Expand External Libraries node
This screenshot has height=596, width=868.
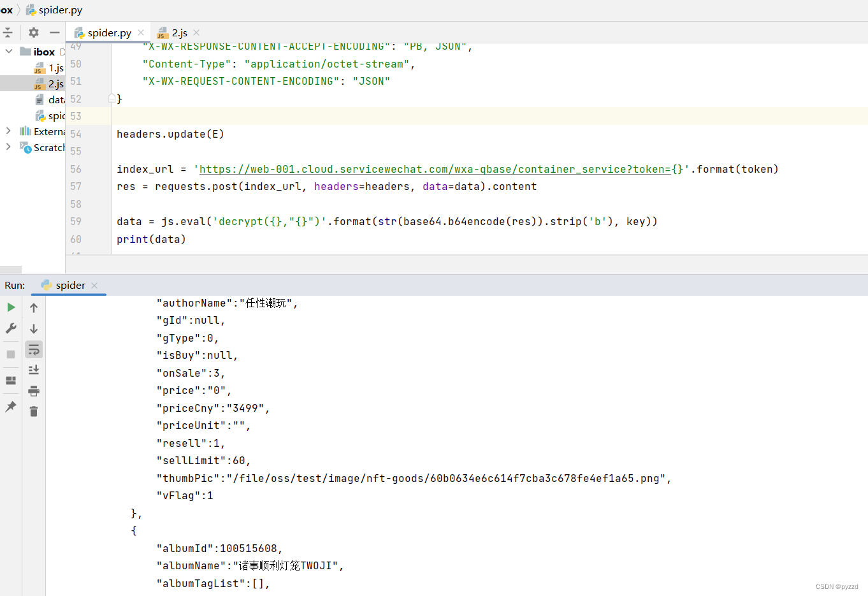8,131
